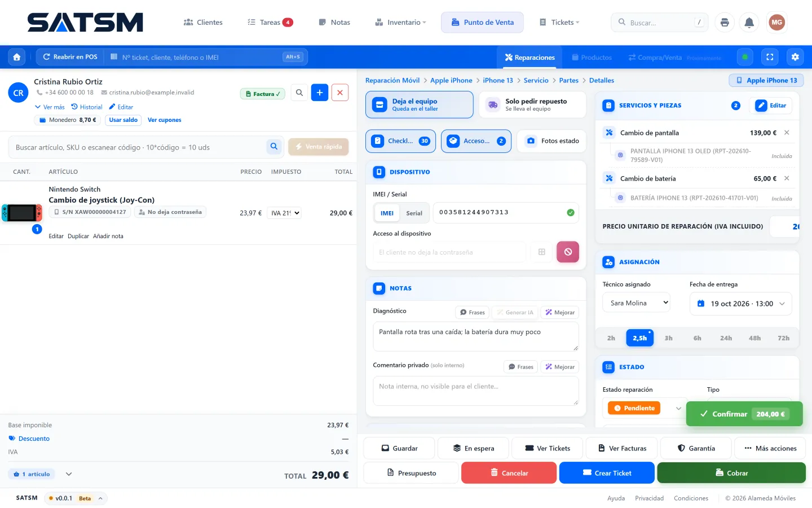Toggle fullscreen mode icon
This screenshot has height=508, width=812.
coord(770,57)
